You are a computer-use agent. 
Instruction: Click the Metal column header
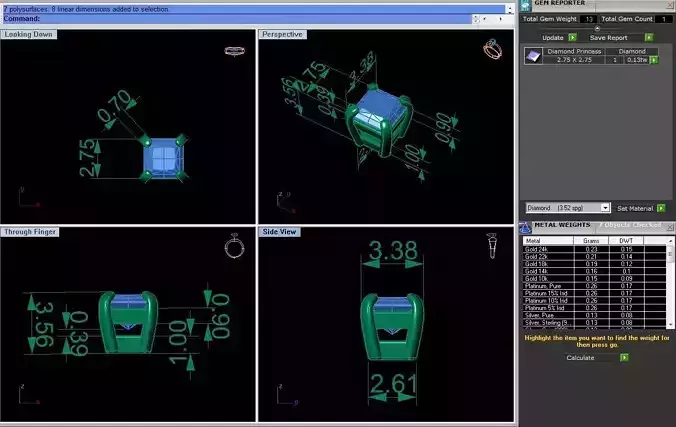pos(548,241)
